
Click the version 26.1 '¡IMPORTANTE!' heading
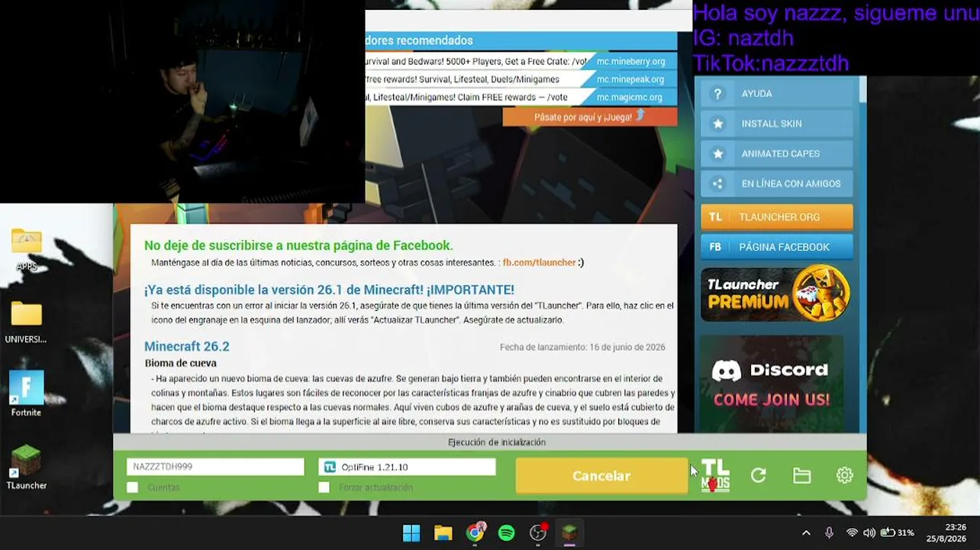329,290
